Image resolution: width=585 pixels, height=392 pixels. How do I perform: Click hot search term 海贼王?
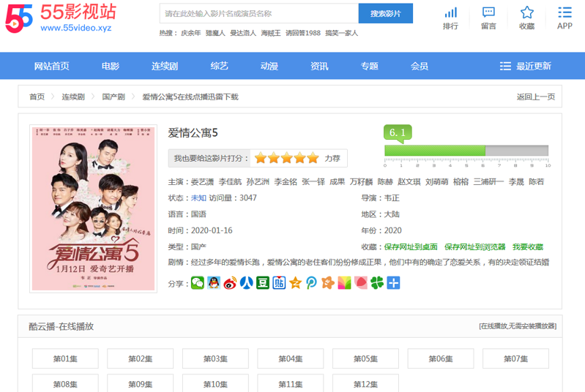pyautogui.click(x=271, y=33)
